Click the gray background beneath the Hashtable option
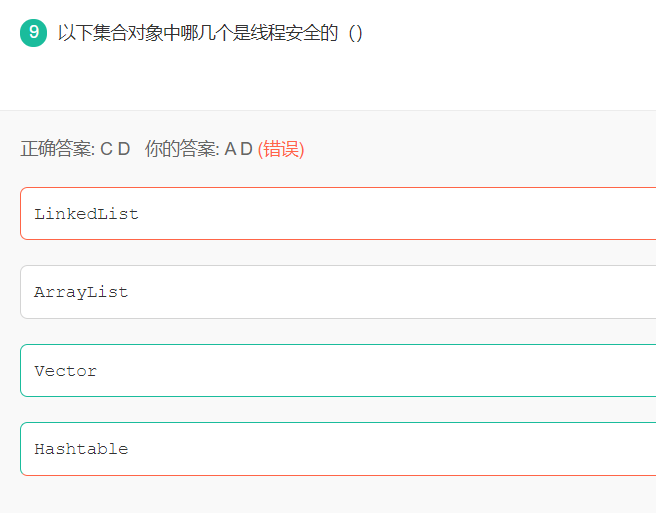 (x=328, y=495)
